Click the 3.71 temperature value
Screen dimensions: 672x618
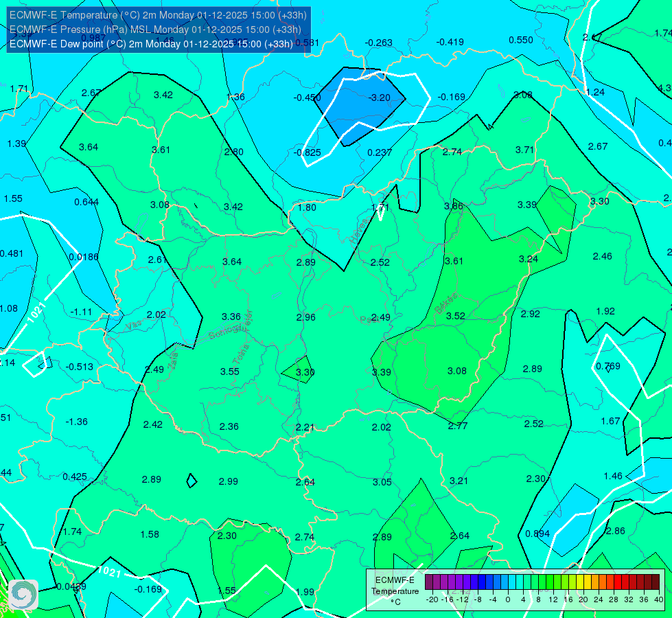click(524, 150)
